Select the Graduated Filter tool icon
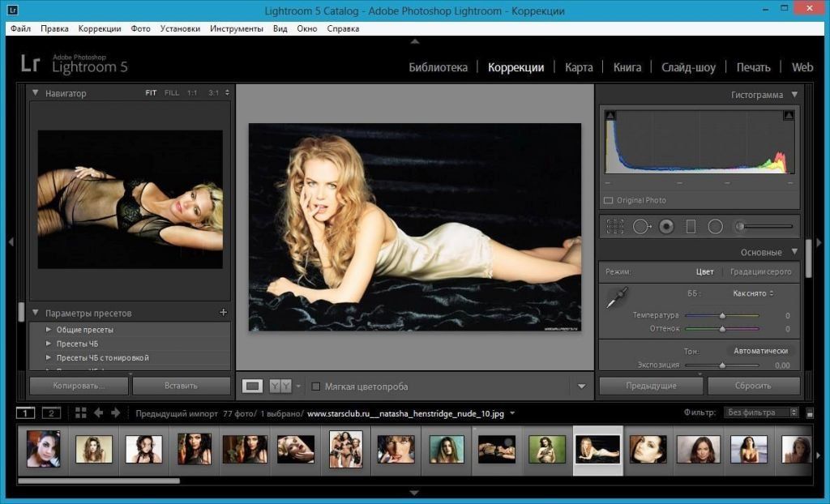The width and height of the screenshot is (830, 504). 691,227
